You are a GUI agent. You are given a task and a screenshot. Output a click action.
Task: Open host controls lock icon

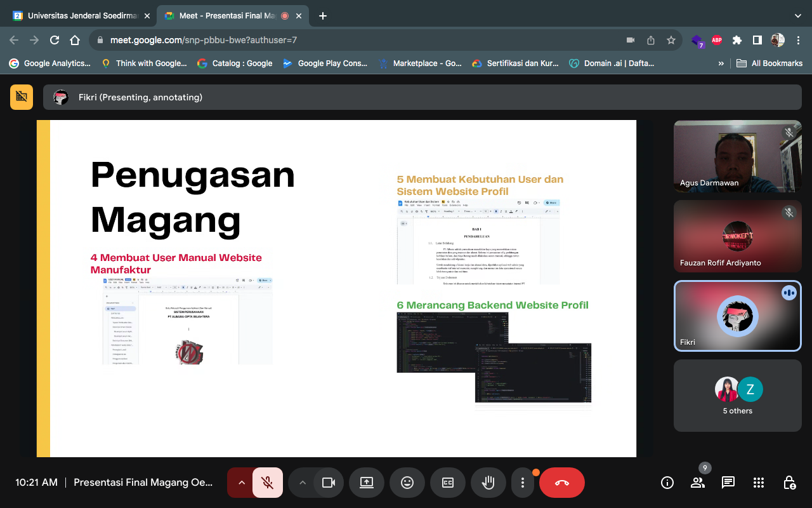point(789,483)
